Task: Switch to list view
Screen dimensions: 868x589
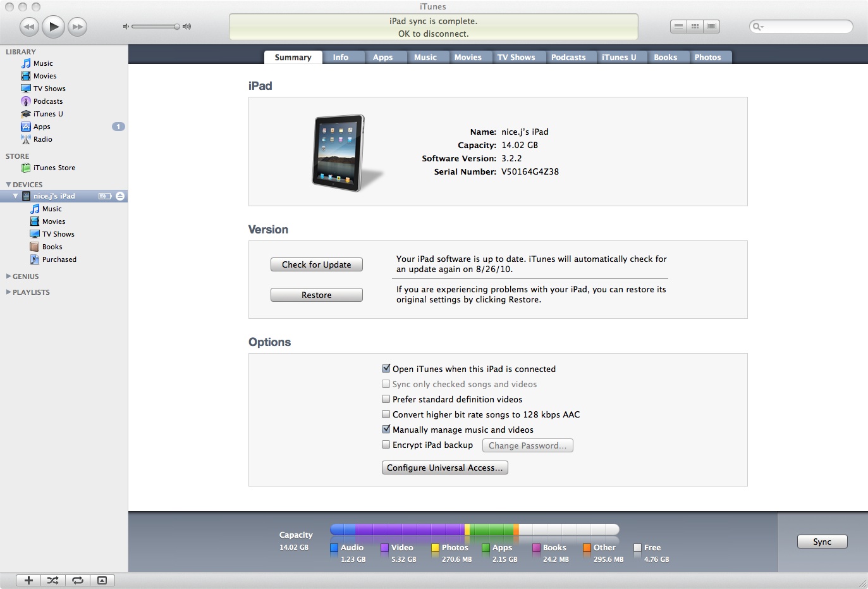Action: (x=678, y=27)
